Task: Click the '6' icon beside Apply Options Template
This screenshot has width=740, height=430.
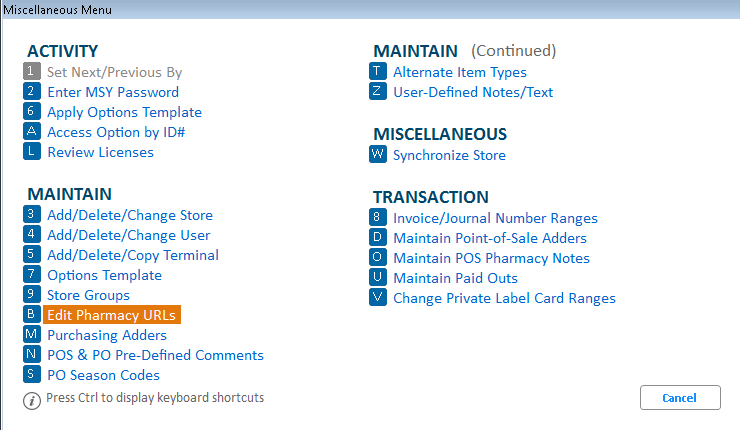Action: 31,112
